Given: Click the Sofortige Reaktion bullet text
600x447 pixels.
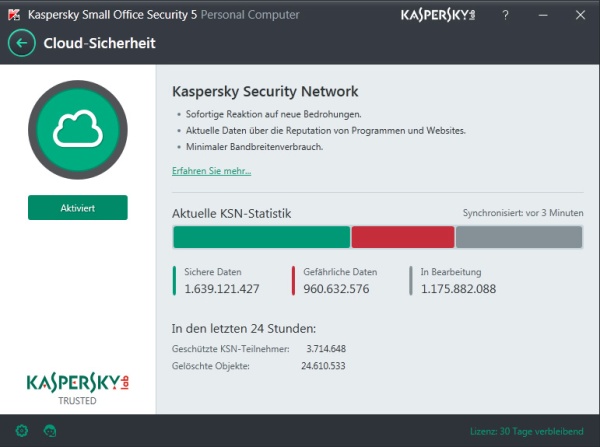Looking at the screenshot, I should coord(274,114).
